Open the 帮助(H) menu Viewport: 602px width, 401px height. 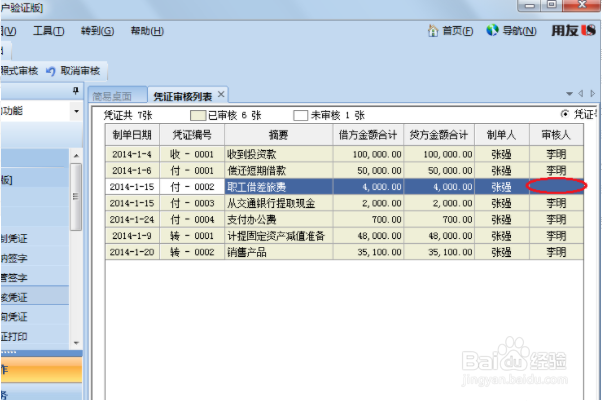click(147, 31)
